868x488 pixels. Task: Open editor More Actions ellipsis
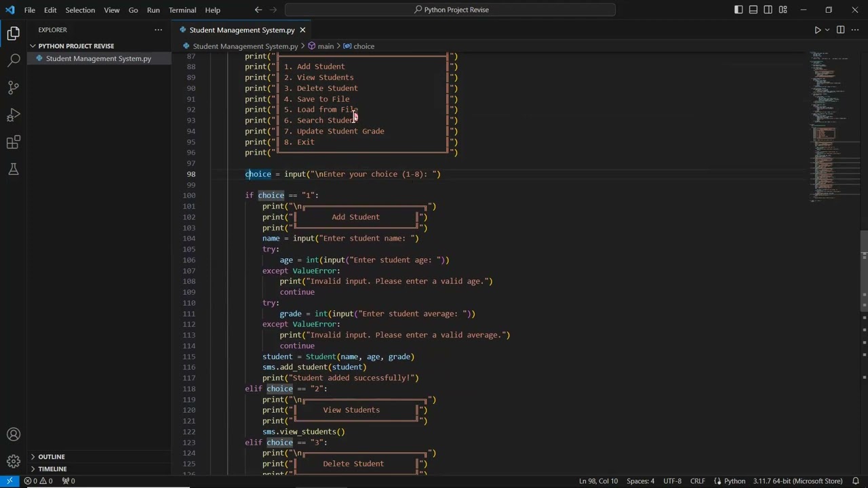click(x=855, y=30)
